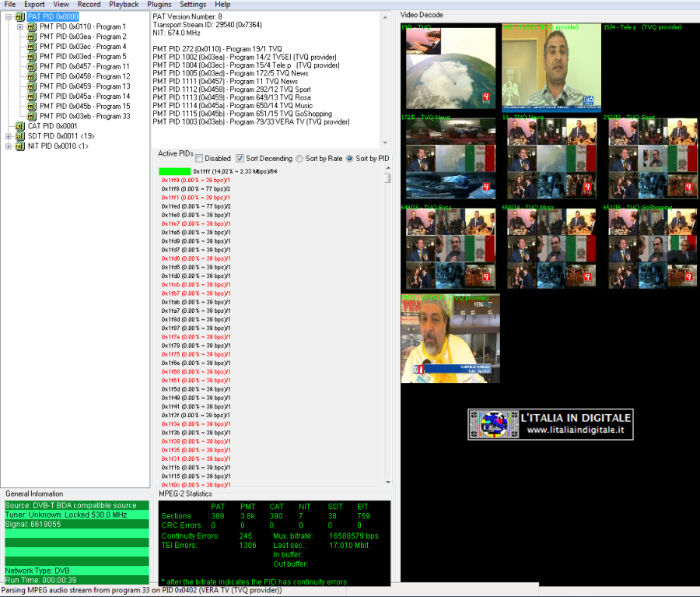Click the PMT PID 0x0457 Program 11 icon
Screen dimensions: 700x597
point(31,67)
